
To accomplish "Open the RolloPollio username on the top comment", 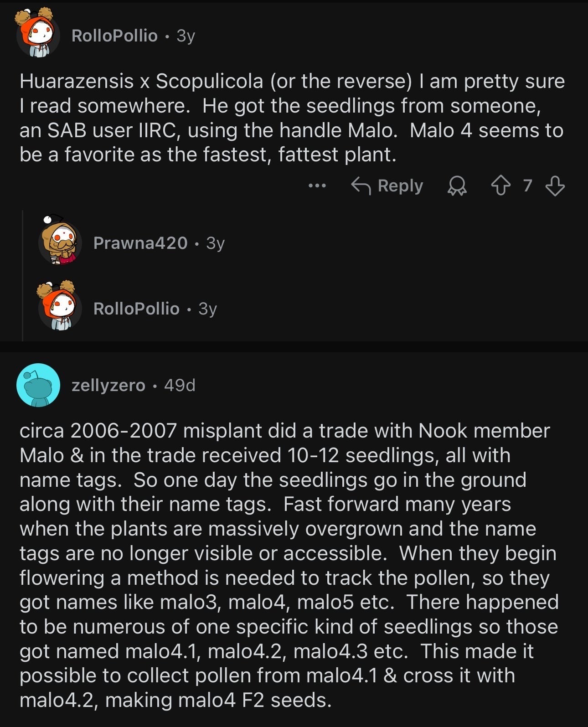I will coord(114,36).
